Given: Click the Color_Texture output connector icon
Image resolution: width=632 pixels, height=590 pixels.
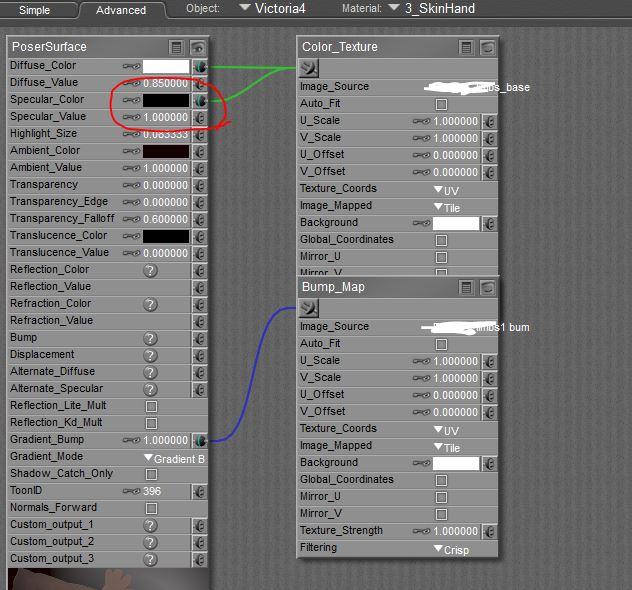Looking at the screenshot, I should pyautogui.click(x=309, y=68).
